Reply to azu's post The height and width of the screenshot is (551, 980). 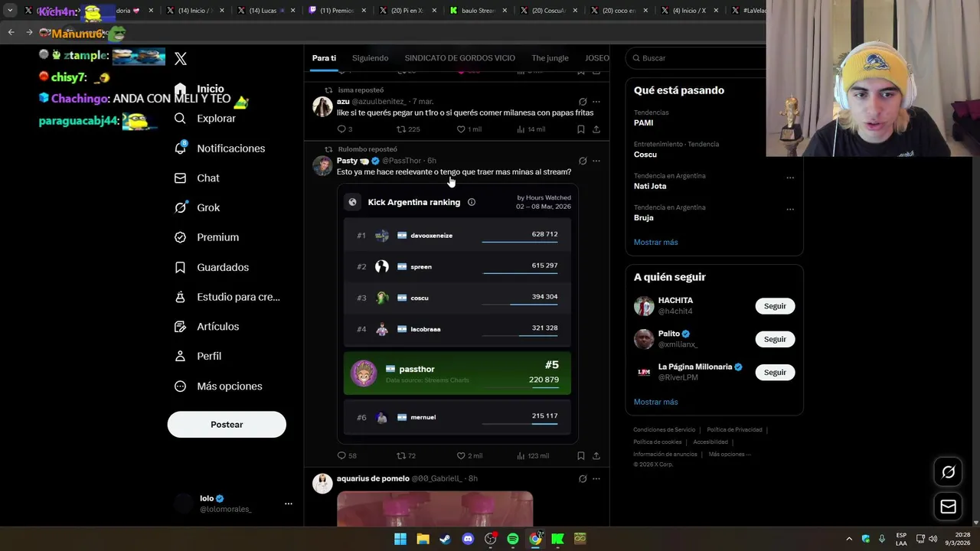[x=345, y=129]
